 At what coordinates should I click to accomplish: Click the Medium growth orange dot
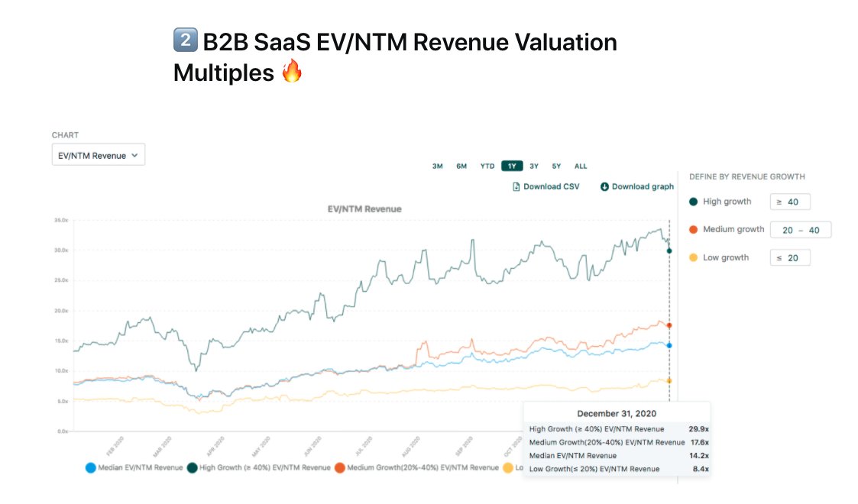point(693,230)
